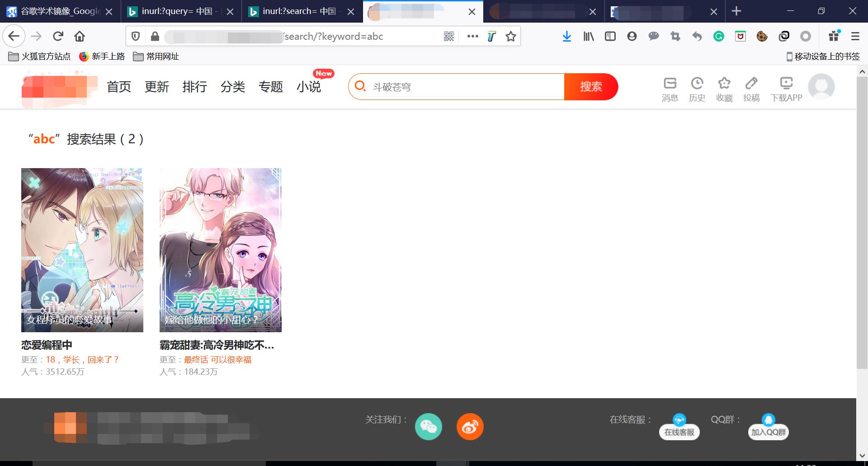
Task: Click the 投稿 submission pencil icon
Action: (x=751, y=84)
